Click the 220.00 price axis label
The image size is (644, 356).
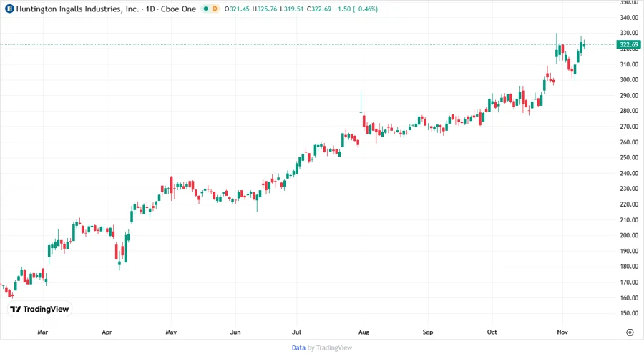[629, 204]
